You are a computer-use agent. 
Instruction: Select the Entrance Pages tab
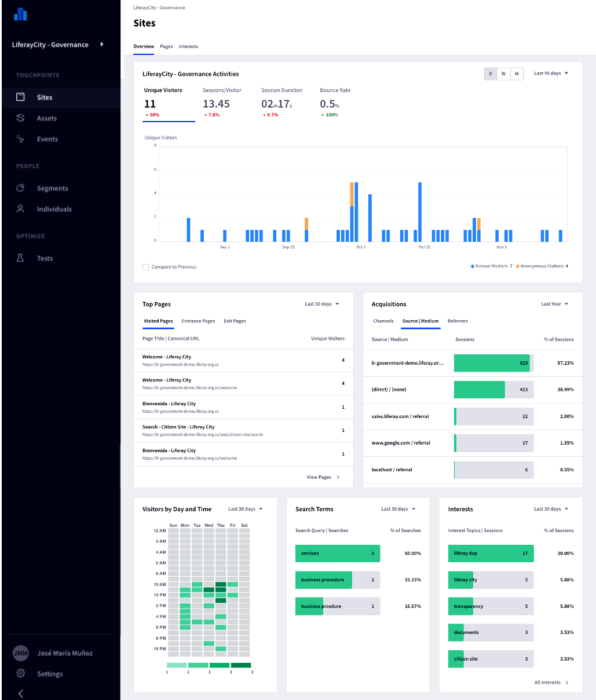point(198,321)
